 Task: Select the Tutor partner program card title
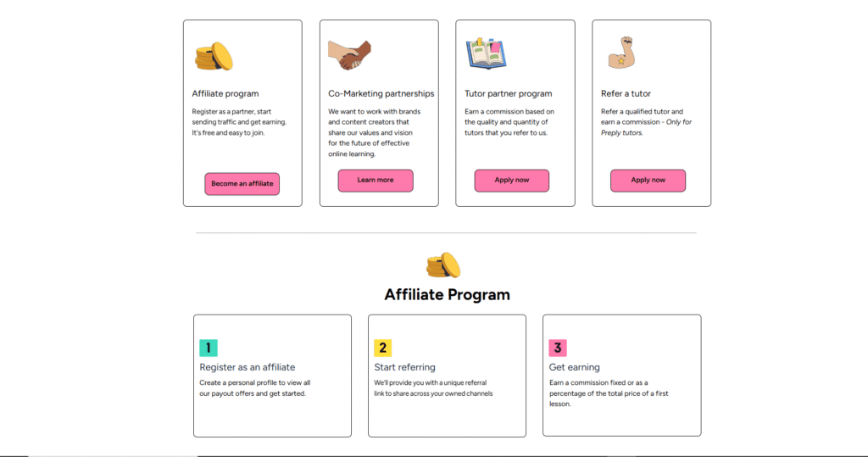[509, 93]
